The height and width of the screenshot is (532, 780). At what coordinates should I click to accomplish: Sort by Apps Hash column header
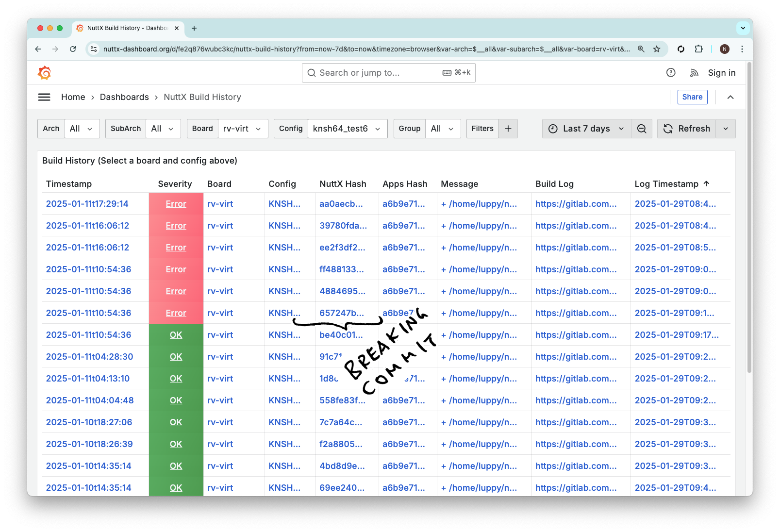tap(405, 184)
